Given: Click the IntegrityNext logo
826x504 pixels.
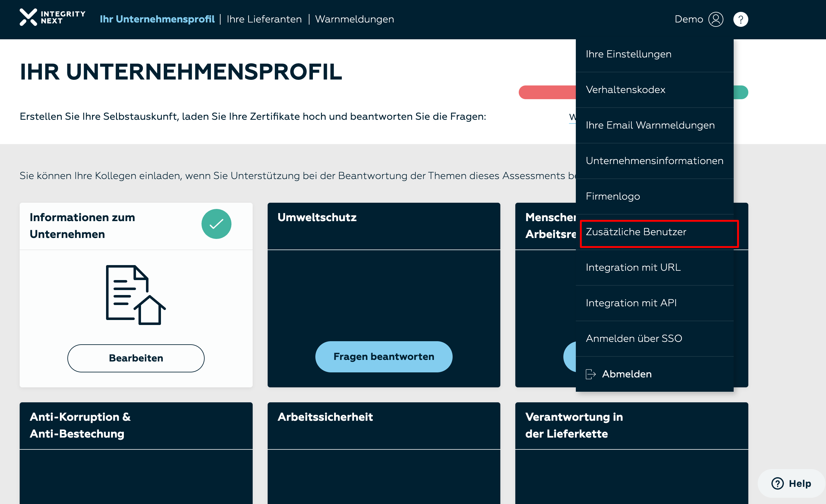Looking at the screenshot, I should 52,17.
